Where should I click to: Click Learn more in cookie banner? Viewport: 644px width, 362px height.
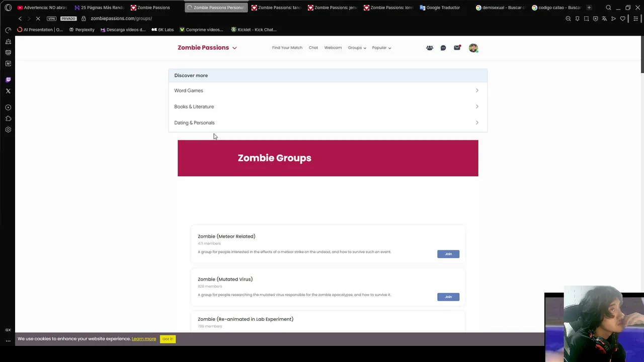[x=144, y=339]
